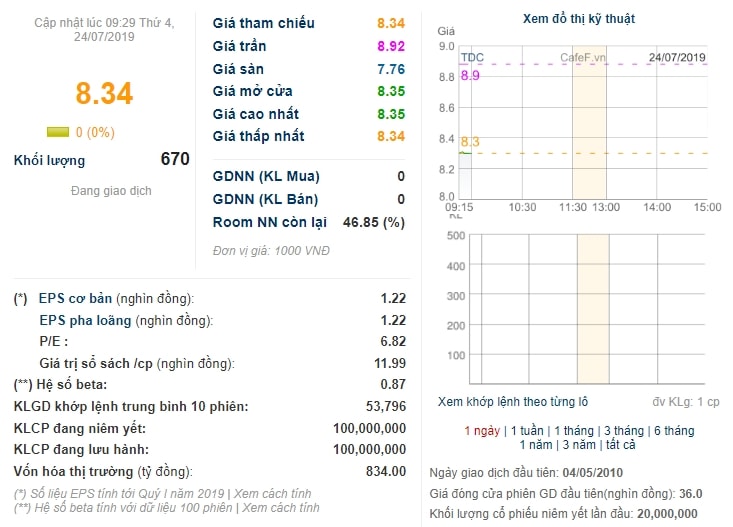
Task: Open Xem cách tính for beta note
Action: pos(280,508)
